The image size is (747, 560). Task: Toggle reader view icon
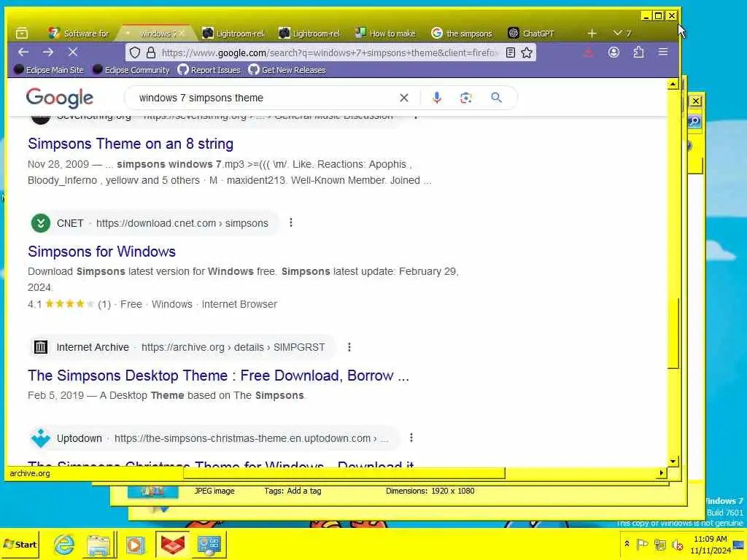(x=510, y=52)
